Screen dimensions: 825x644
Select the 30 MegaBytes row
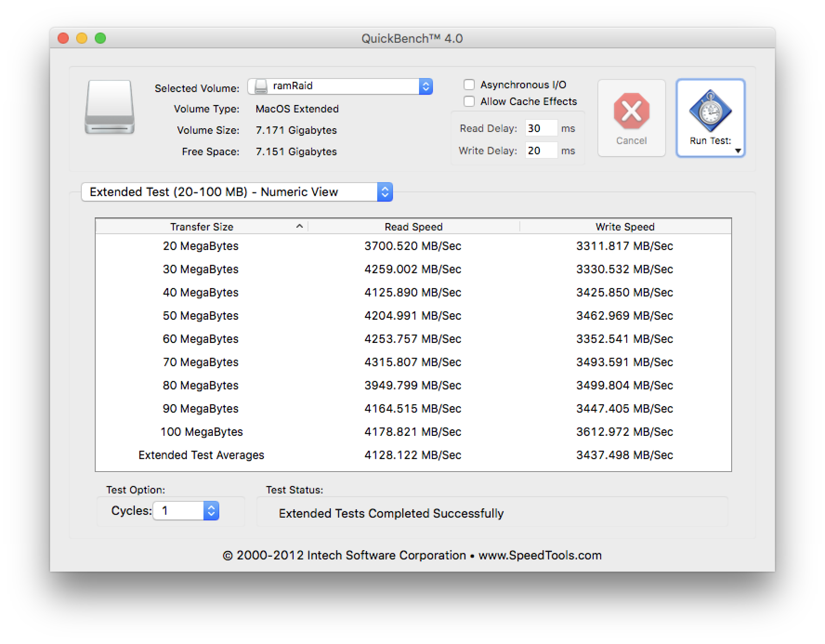(x=413, y=269)
